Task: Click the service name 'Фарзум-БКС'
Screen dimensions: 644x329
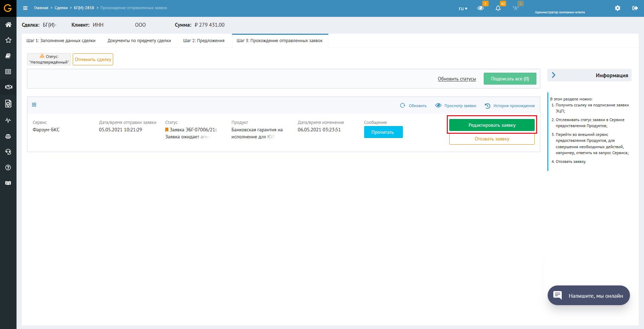Action: (46, 130)
